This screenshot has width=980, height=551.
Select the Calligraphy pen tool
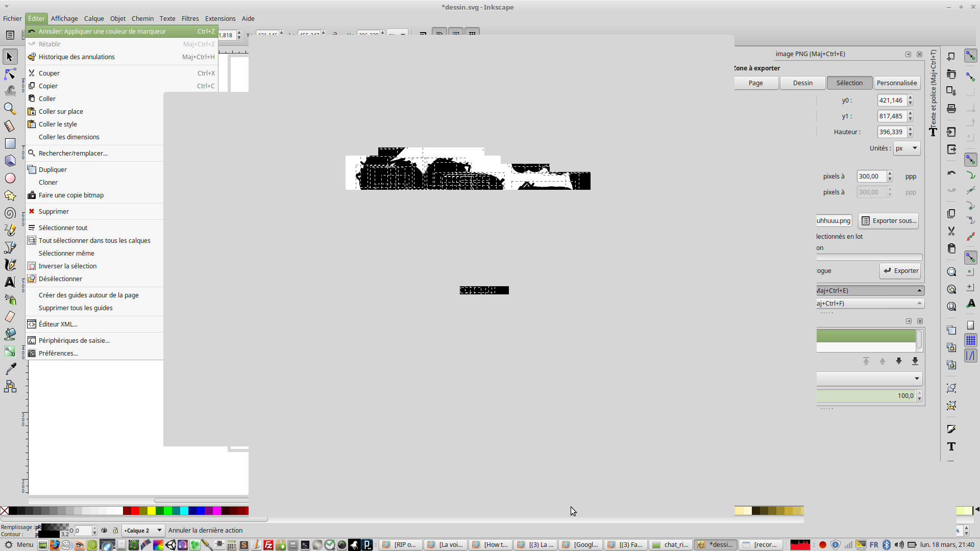(10, 265)
